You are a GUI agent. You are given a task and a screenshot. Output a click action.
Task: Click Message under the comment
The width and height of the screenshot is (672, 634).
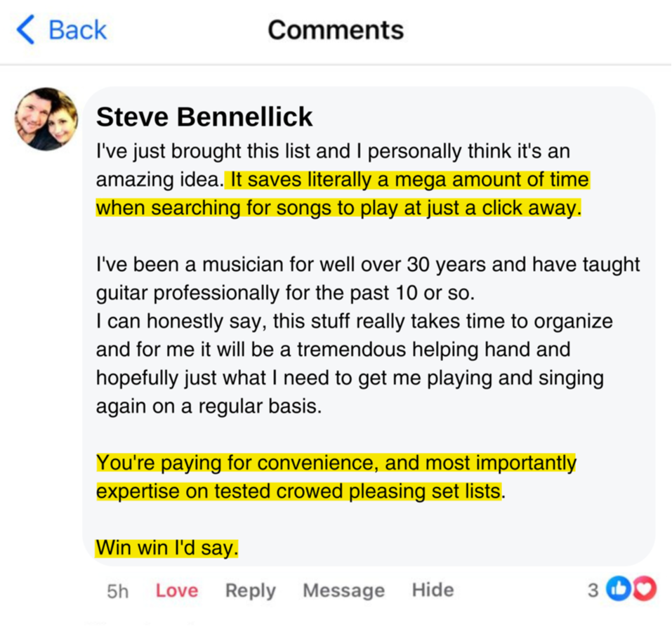point(343,590)
